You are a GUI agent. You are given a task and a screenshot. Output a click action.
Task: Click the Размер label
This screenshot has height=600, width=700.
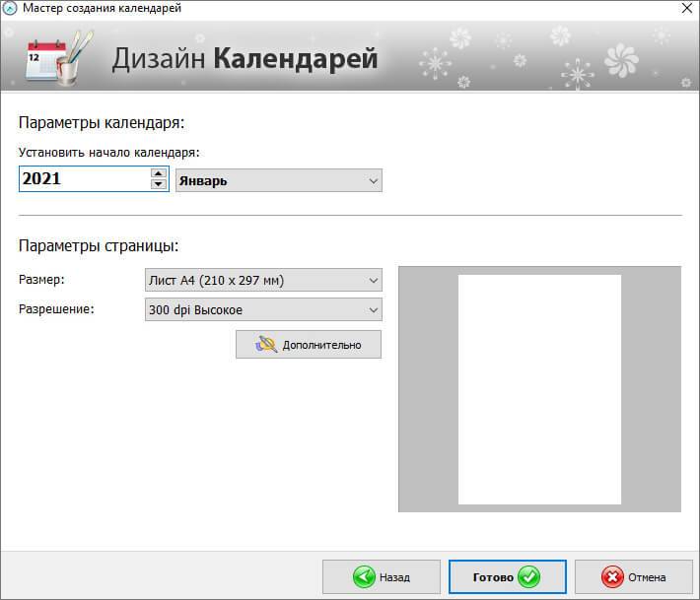pos(41,281)
